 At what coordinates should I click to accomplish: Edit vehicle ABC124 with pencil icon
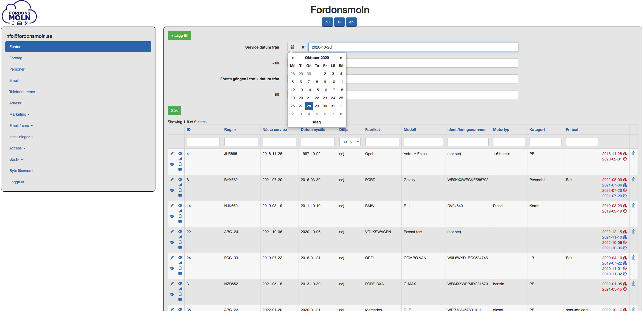172,232
